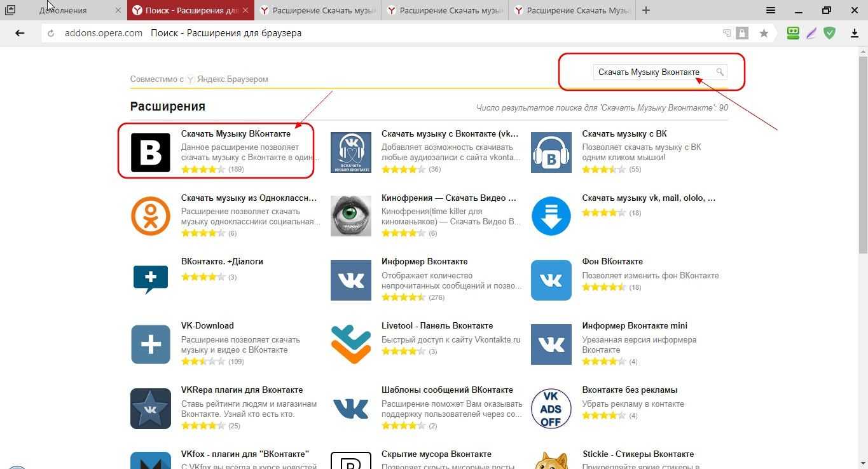The width and height of the screenshot is (868, 469).
Task: Open the blue headphones B icon extension
Action: pos(551,153)
